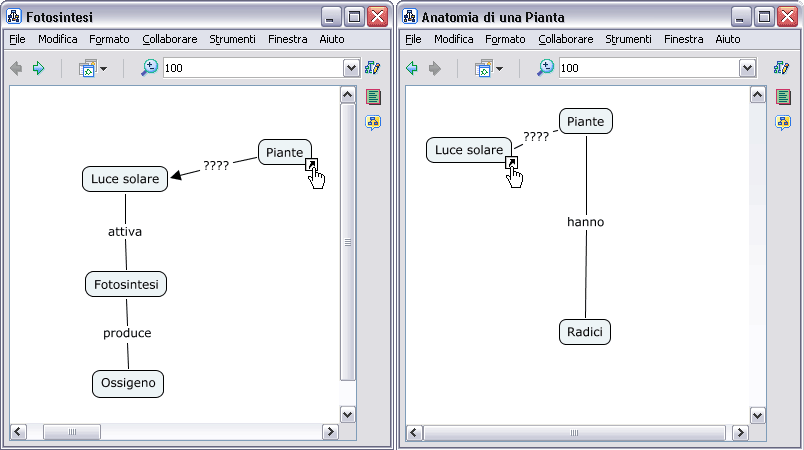Expand zoom level dropdown in Fotosintesi window

(351, 68)
